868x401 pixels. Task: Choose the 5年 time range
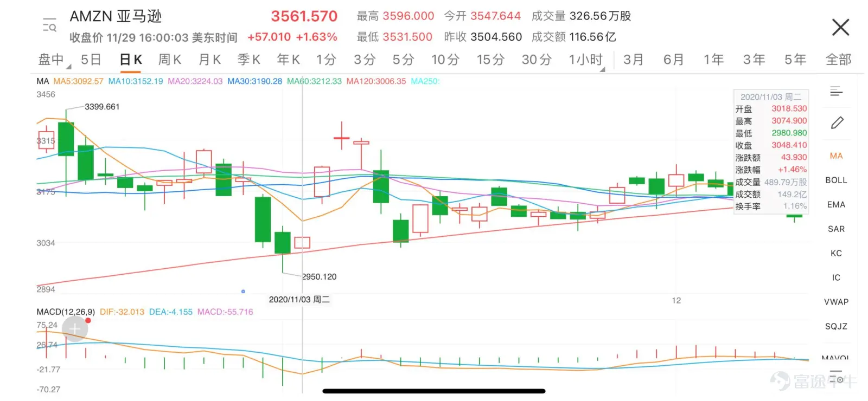point(795,60)
